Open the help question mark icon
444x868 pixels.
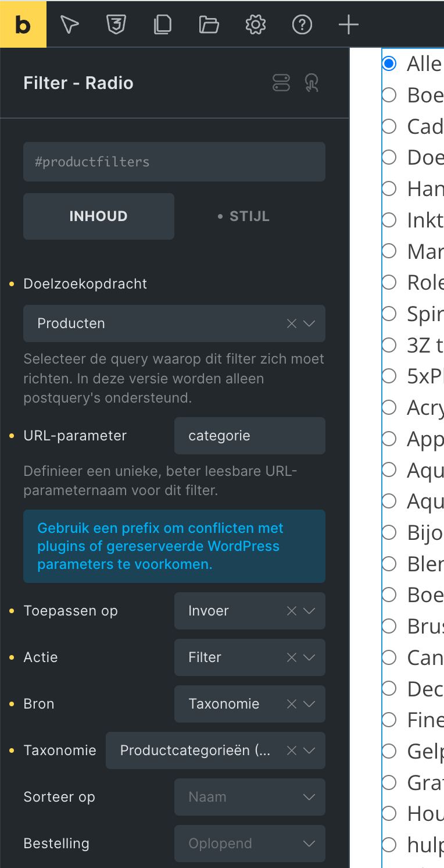(x=302, y=24)
